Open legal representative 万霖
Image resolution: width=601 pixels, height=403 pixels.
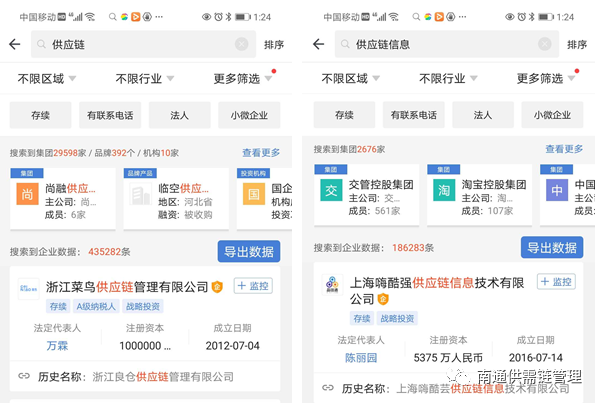click(57, 346)
